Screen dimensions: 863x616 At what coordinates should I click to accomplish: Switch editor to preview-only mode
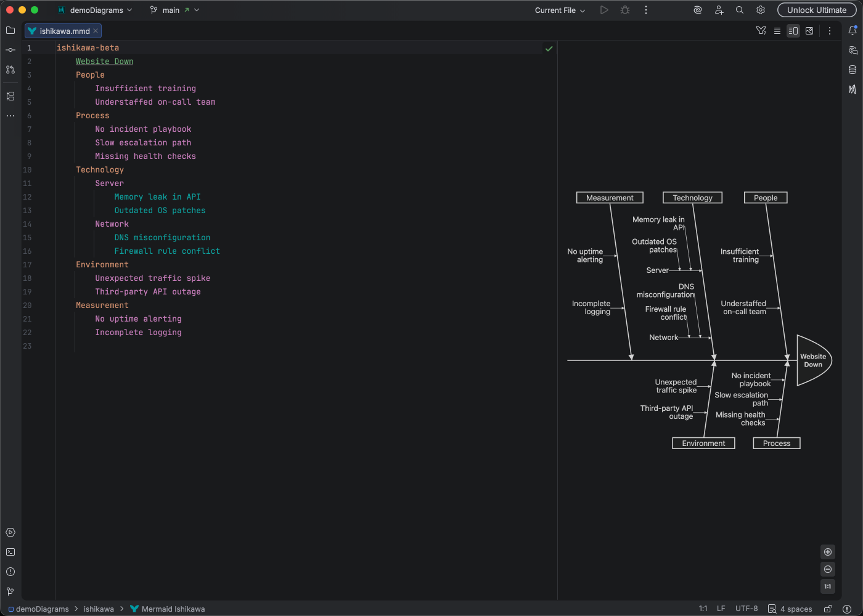809,30
